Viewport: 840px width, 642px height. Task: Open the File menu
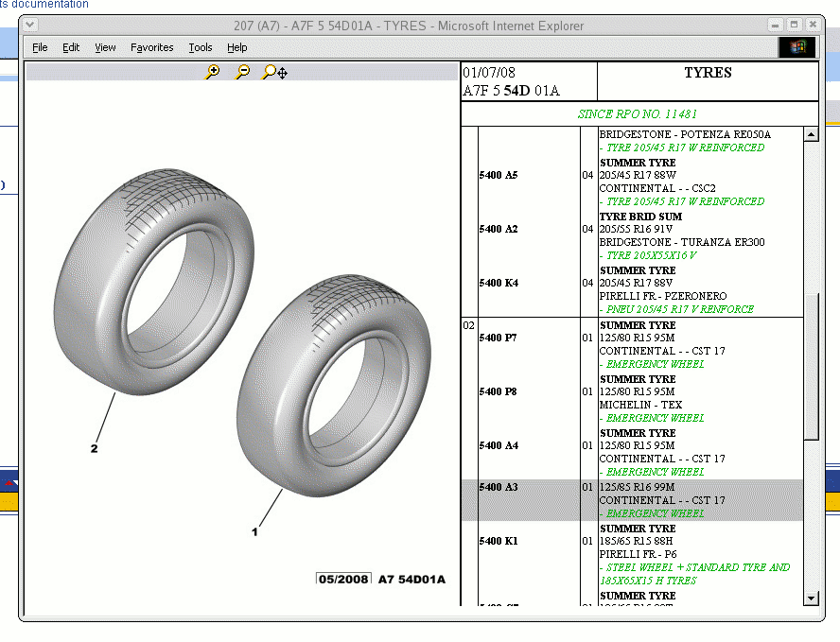tap(40, 47)
